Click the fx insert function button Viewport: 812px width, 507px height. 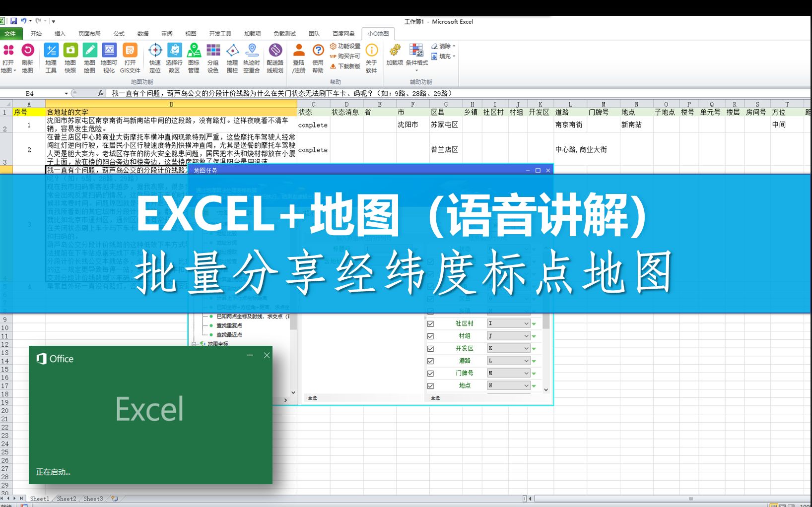tap(100, 93)
